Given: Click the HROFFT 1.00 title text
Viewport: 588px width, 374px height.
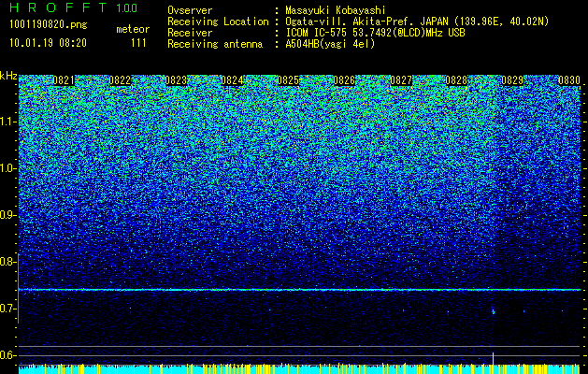Looking at the screenshot, I should (x=74, y=7).
